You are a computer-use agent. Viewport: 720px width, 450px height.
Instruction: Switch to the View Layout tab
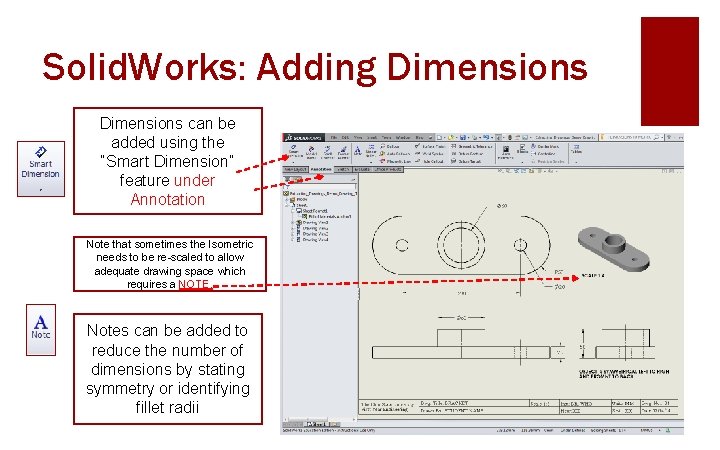pos(295,169)
